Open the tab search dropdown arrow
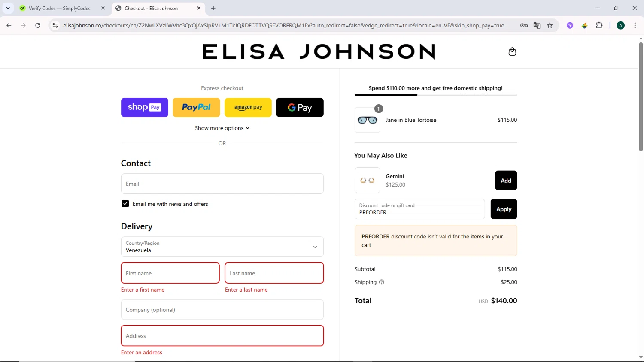This screenshot has height=362, width=644. coord(8,8)
